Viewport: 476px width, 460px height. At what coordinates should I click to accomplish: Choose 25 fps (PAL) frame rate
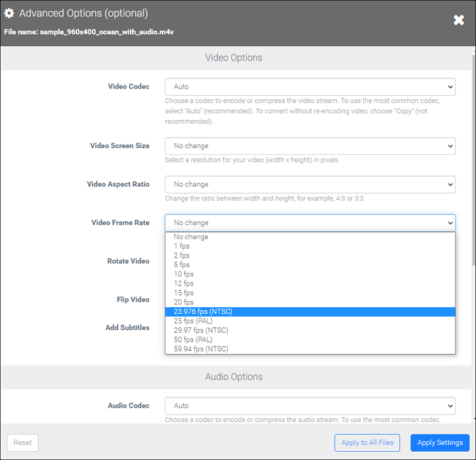pos(193,321)
